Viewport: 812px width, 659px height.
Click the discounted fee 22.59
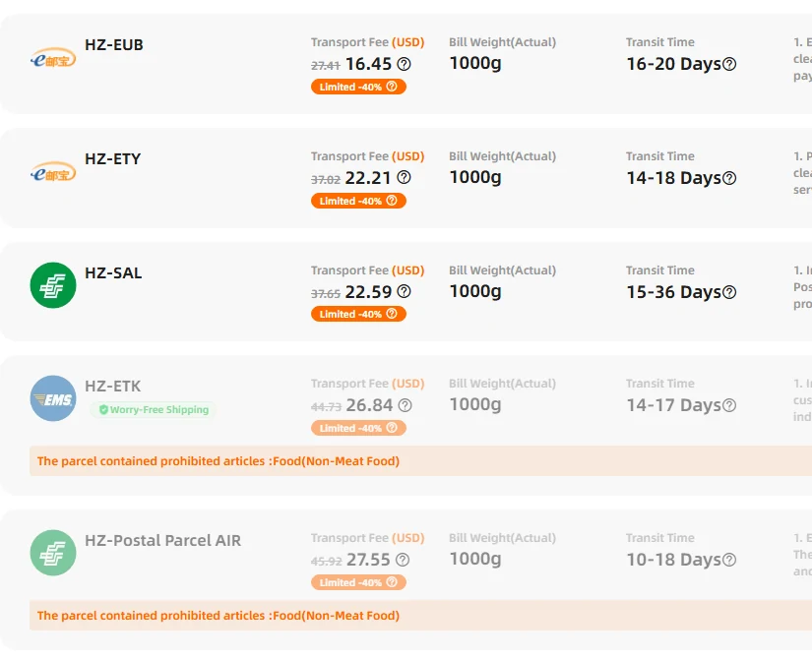coord(368,291)
